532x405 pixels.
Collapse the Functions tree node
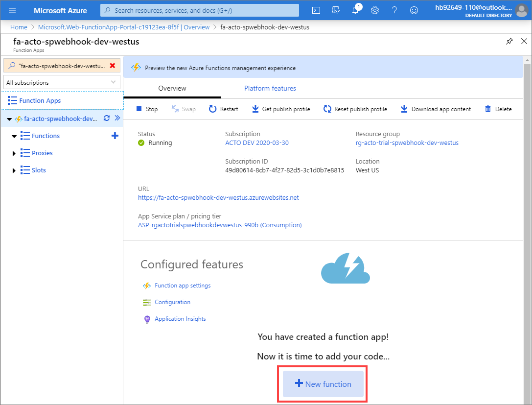[14, 136]
